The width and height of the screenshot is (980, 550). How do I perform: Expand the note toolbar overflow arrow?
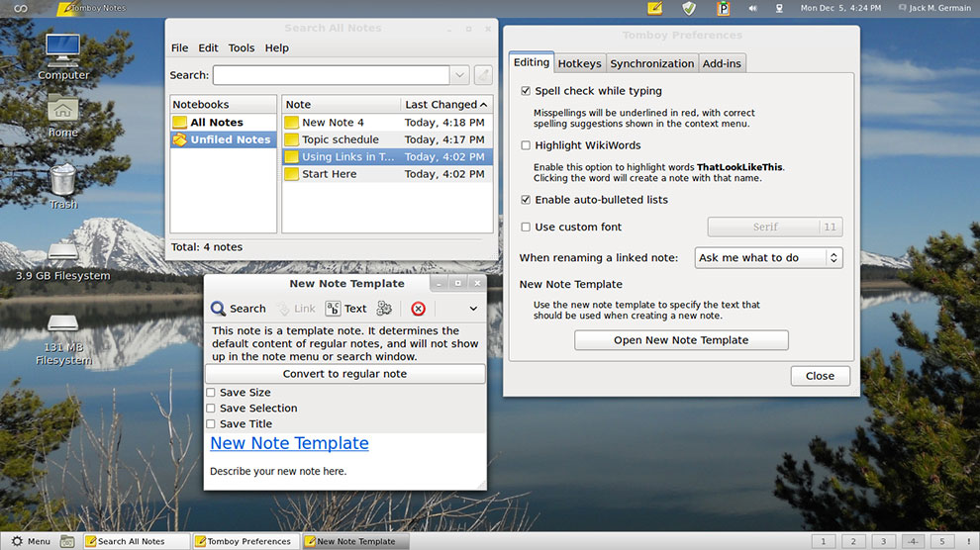click(x=473, y=309)
